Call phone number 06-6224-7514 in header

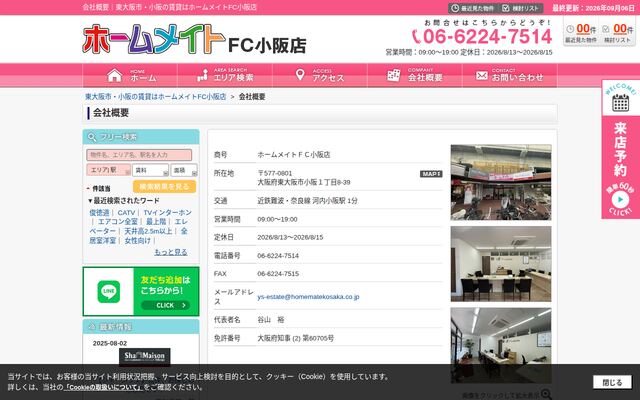482,37
